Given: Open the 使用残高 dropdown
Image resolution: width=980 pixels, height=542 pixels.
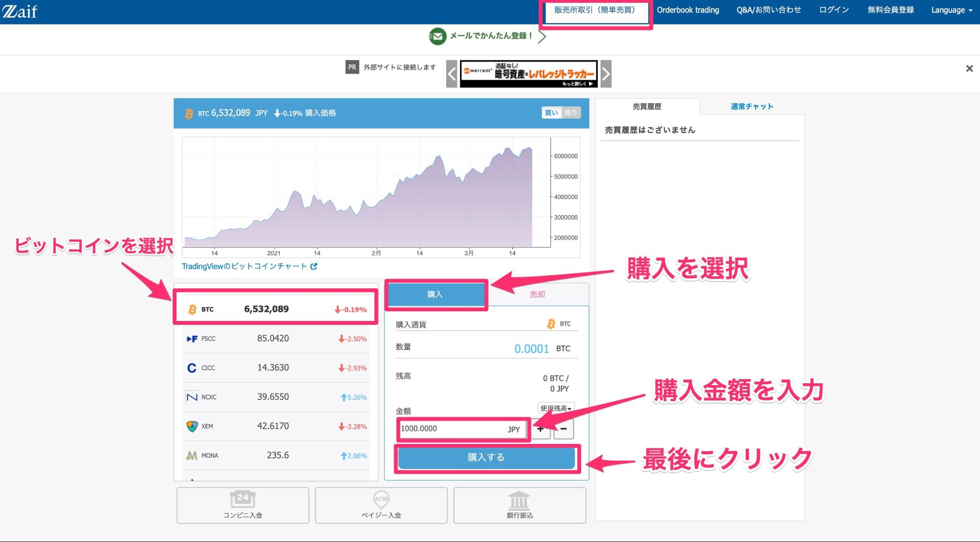Looking at the screenshot, I should (556, 408).
